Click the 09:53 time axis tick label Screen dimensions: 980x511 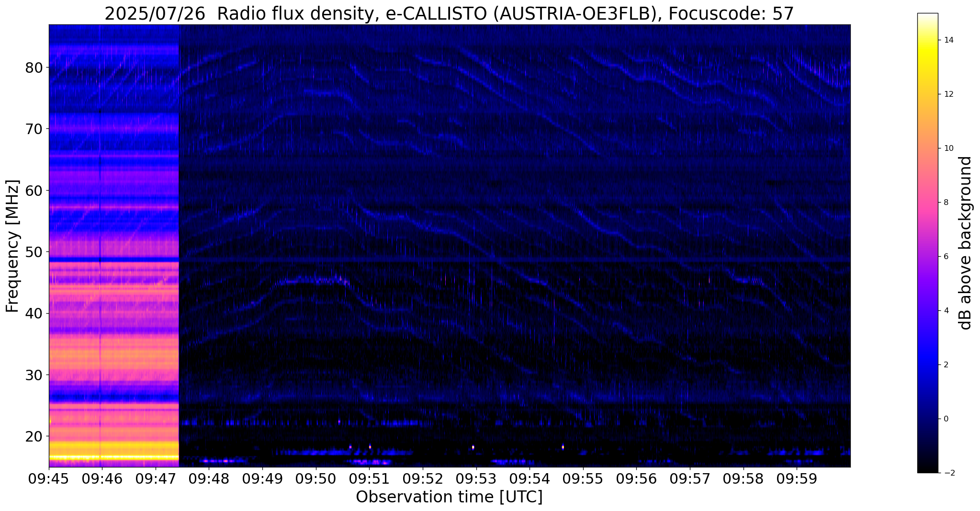click(476, 479)
